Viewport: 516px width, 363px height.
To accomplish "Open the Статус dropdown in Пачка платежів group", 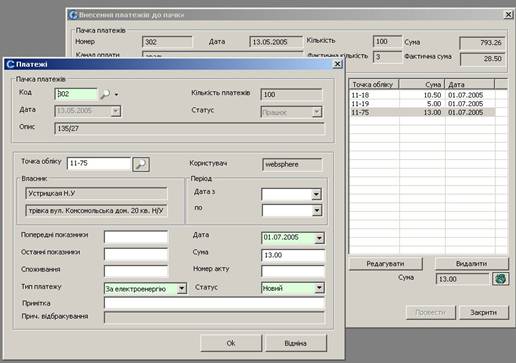I will pos(317,112).
